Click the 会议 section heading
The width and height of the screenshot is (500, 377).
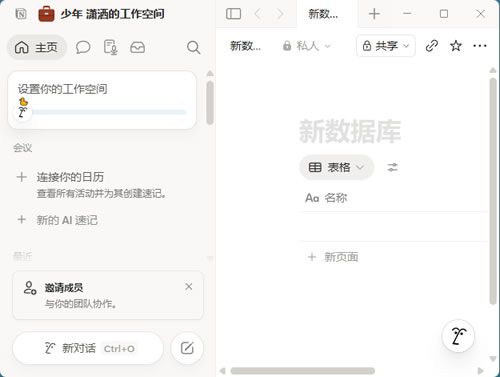coord(22,148)
